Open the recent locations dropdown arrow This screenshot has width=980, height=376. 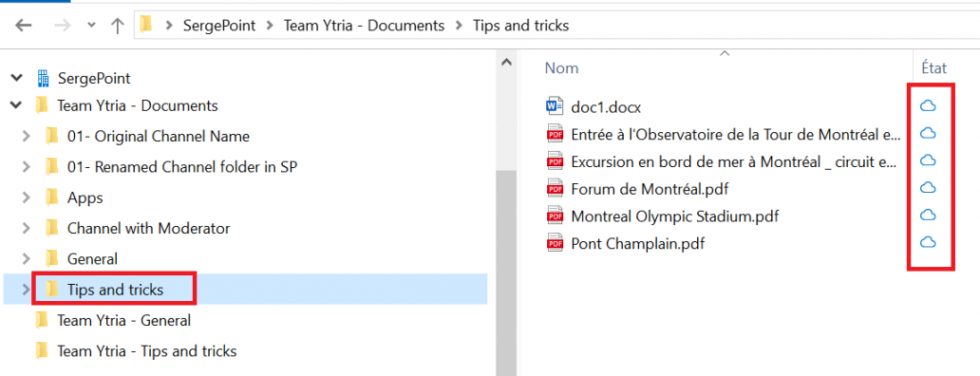(x=91, y=26)
